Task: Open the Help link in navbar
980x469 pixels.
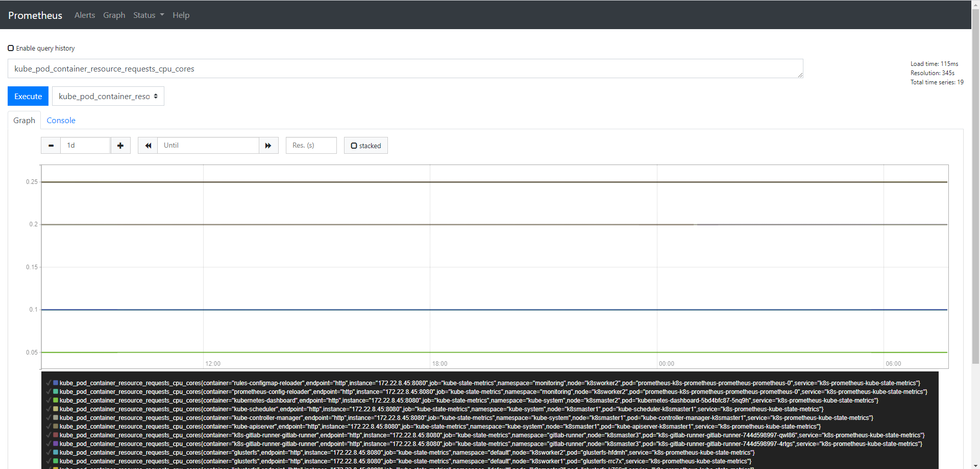Action: click(x=181, y=15)
